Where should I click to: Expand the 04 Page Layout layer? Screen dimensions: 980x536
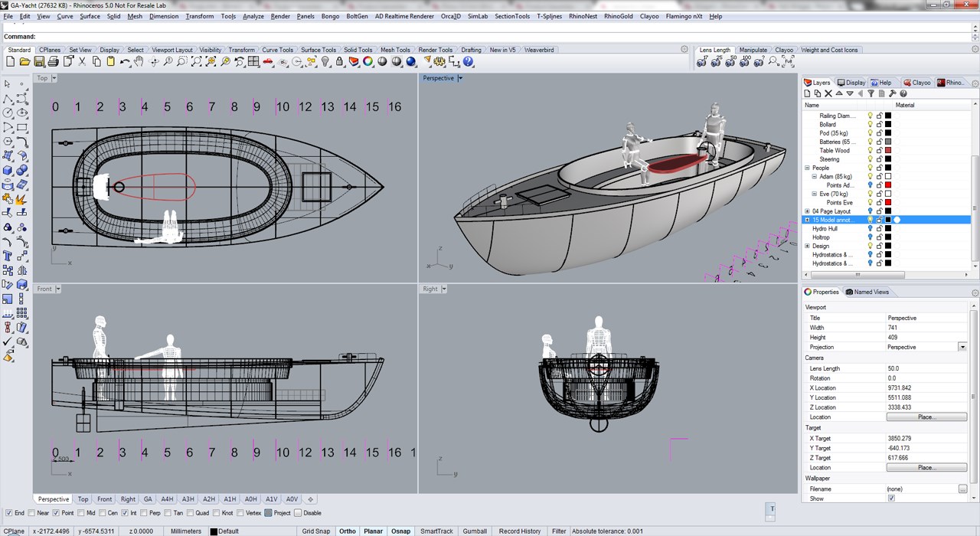pyautogui.click(x=807, y=211)
